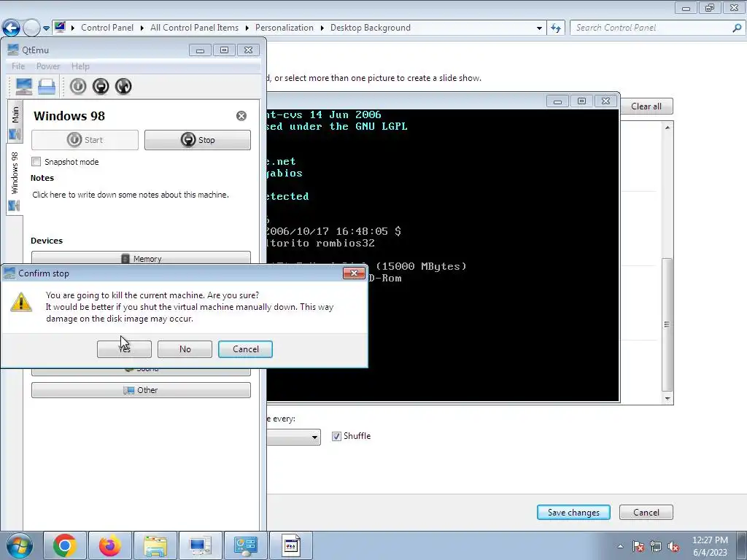
Task: Click the scroll up arrow in picture list
Action: click(x=667, y=128)
